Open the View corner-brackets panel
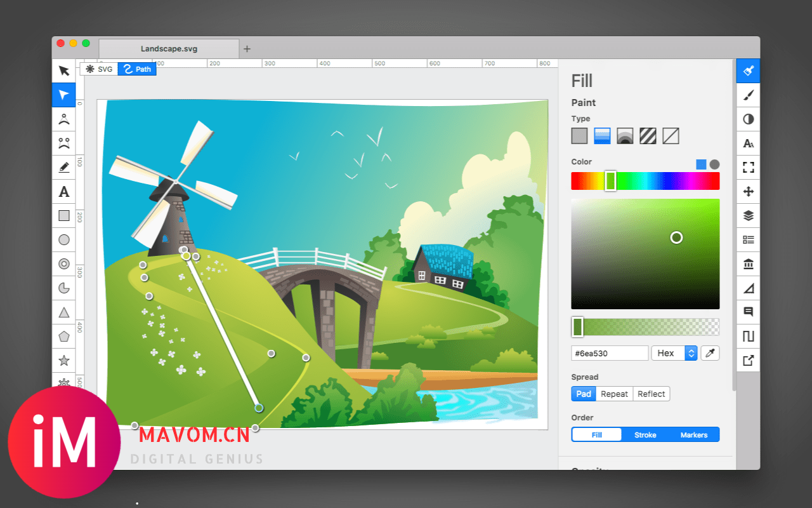Screen dimensions: 812x508 pos(748,167)
